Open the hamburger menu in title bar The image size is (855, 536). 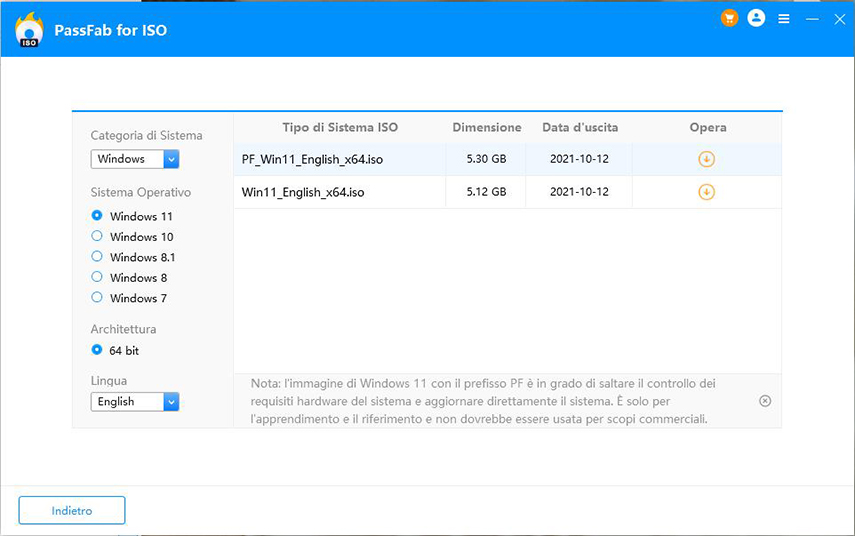click(x=784, y=19)
